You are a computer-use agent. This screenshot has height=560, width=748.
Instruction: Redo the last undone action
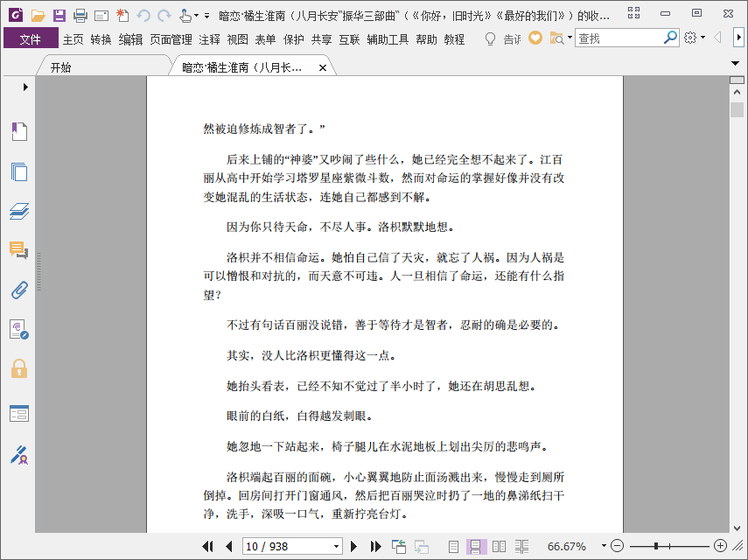point(164,16)
